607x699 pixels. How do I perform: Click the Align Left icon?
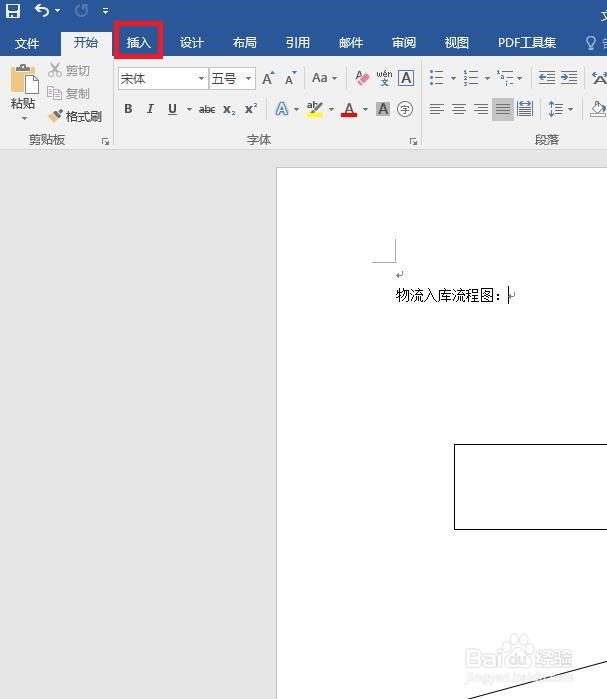436,109
